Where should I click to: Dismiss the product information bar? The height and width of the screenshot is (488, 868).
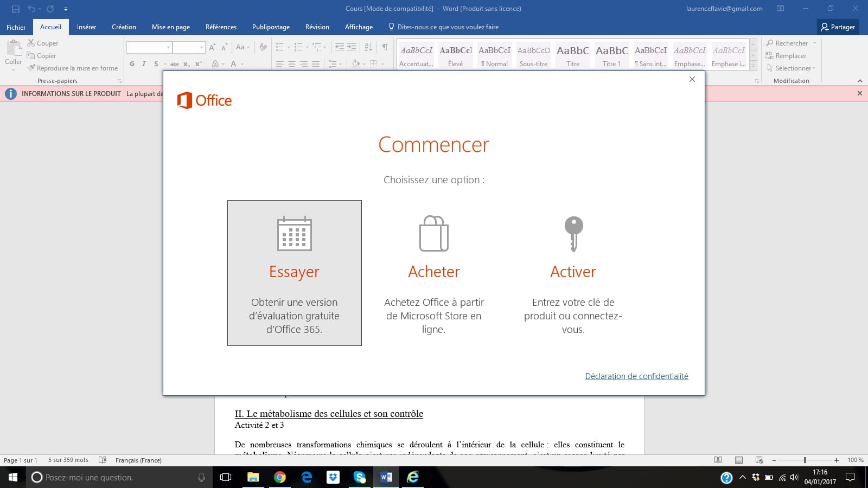pyautogui.click(x=859, y=93)
